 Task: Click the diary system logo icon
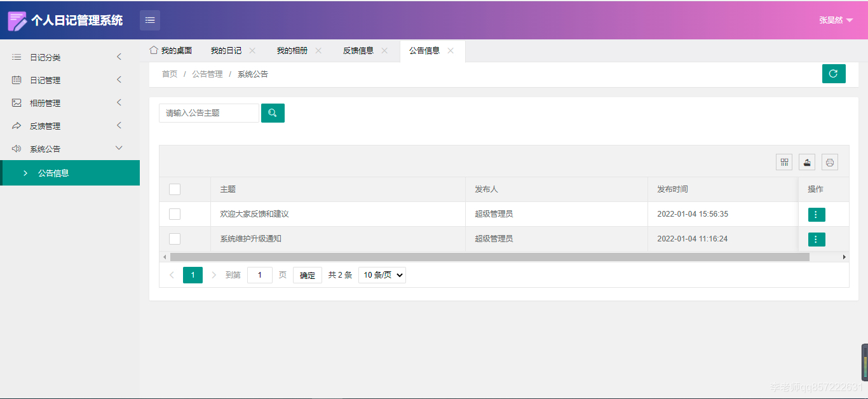point(17,20)
